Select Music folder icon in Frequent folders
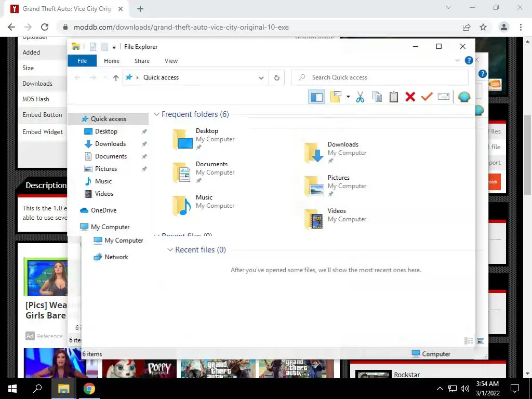The height and width of the screenshot is (399, 532). [182, 206]
